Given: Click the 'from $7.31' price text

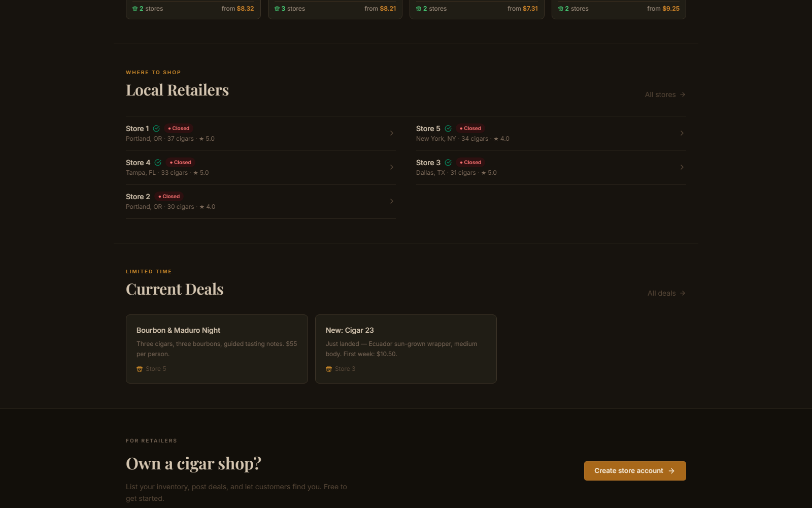Looking at the screenshot, I should point(523,9).
